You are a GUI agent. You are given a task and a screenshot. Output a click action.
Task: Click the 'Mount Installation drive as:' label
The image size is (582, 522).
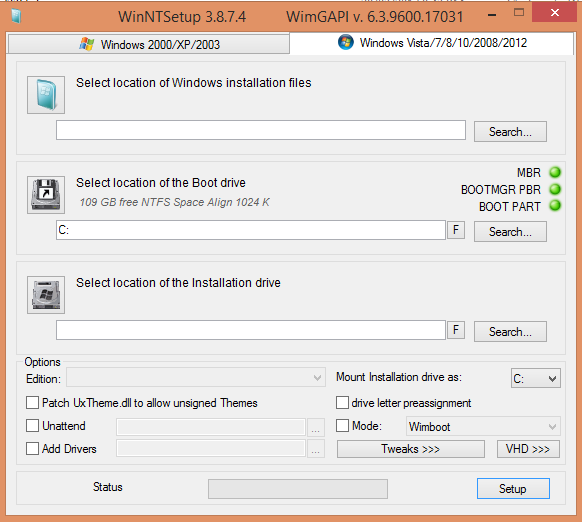point(399,377)
